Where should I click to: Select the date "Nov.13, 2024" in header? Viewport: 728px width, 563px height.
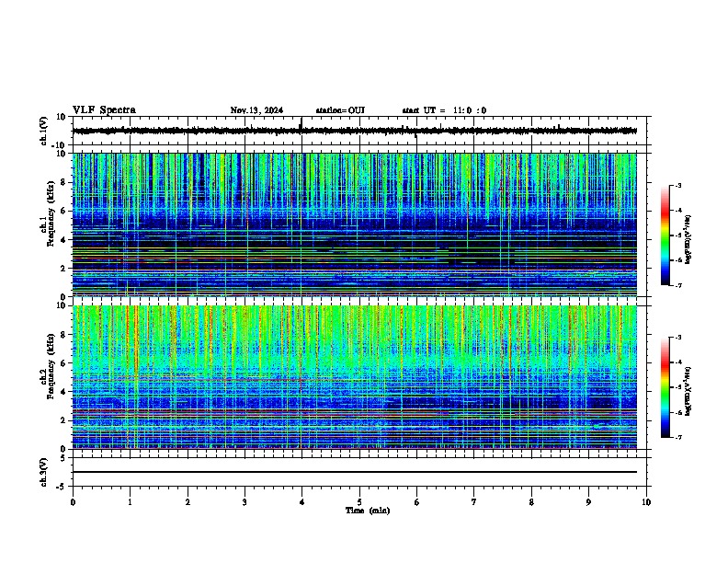click(x=256, y=110)
